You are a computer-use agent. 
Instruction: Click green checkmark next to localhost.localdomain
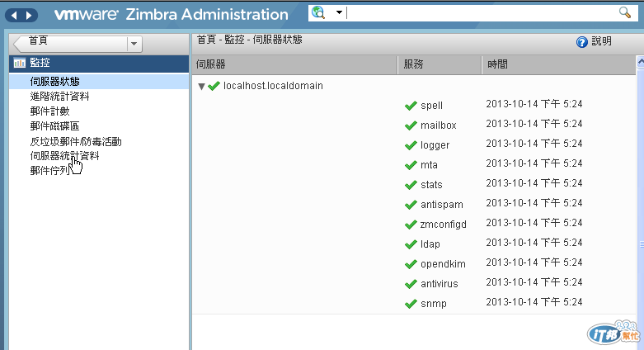[214, 86]
